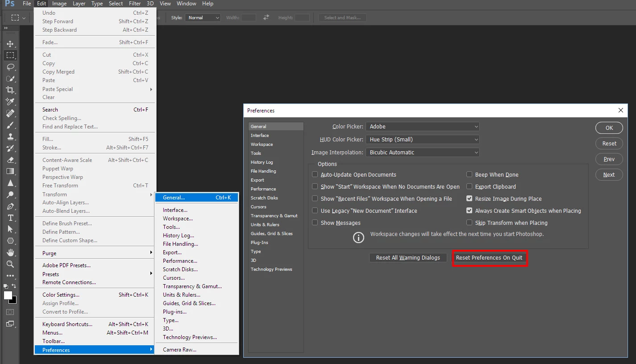
Task: Open the Edit Toolbar three-dots icon
Action: click(x=10, y=276)
